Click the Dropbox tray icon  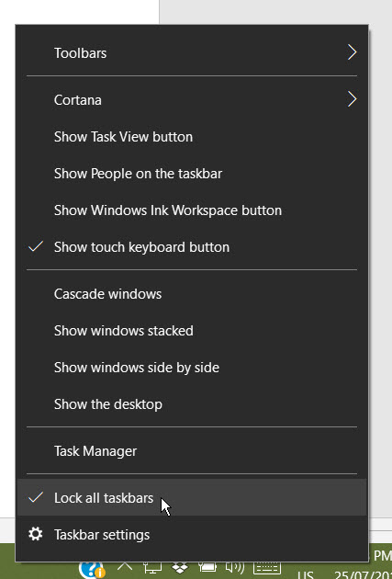click(x=180, y=567)
